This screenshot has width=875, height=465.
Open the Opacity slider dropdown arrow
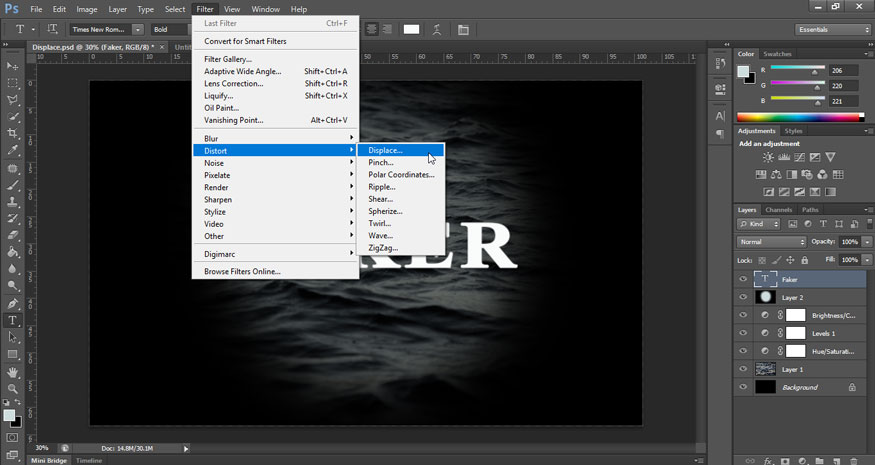867,242
